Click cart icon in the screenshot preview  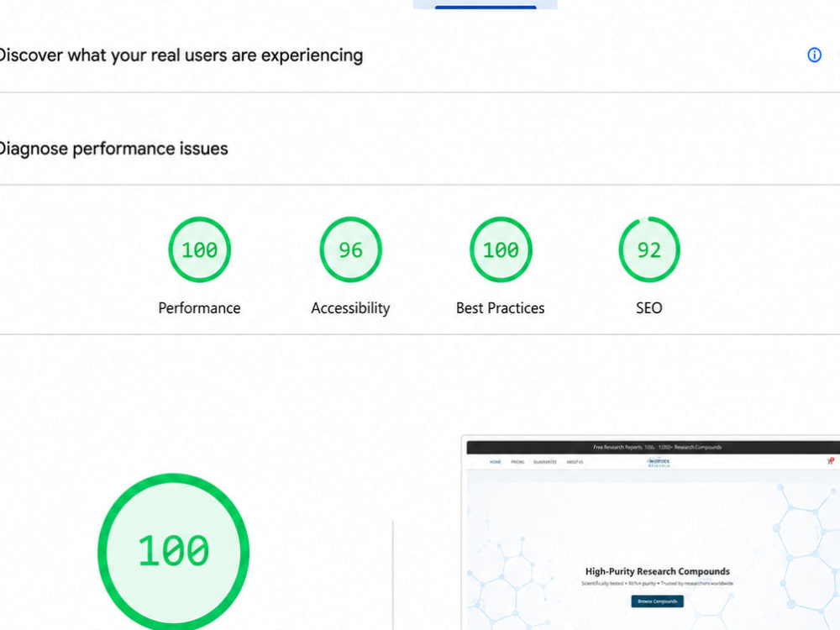831,461
